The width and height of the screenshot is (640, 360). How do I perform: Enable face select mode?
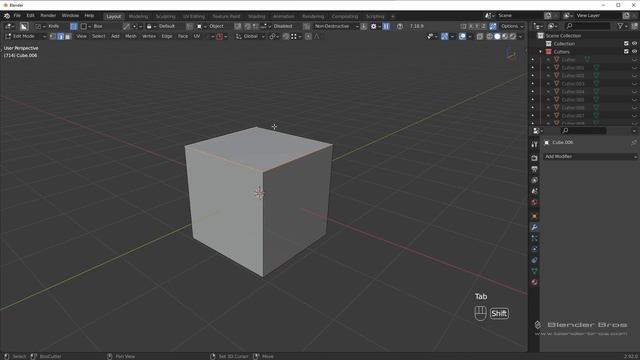[68, 36]
